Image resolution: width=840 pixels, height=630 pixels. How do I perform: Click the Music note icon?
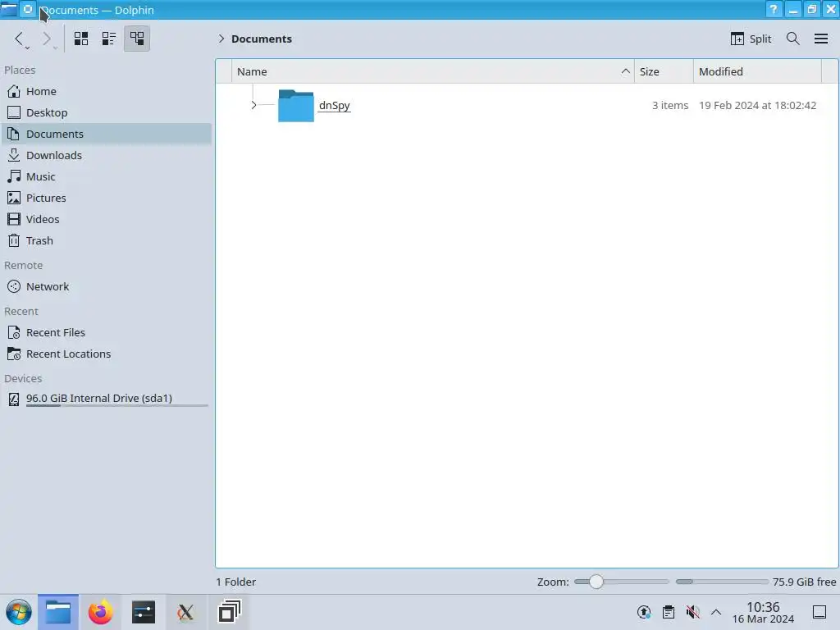pyautogui.click(x=14, y=176)
